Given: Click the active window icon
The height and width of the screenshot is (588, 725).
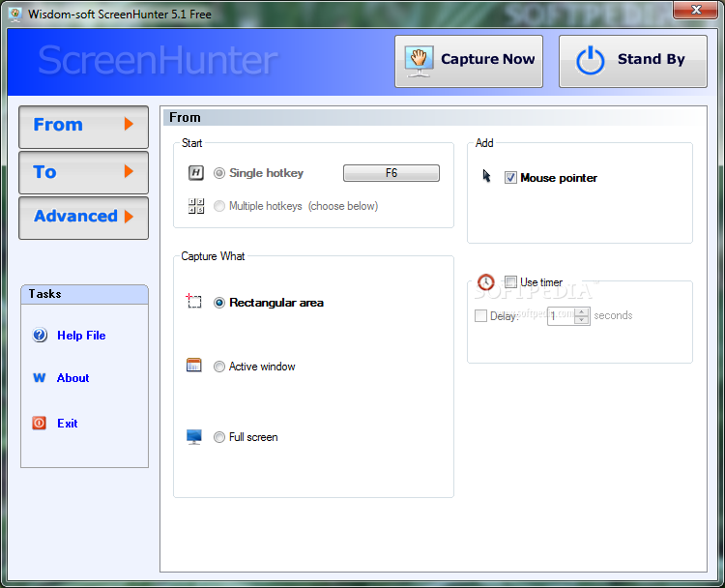Looking at the screenshot, I should tap(193, 365).
